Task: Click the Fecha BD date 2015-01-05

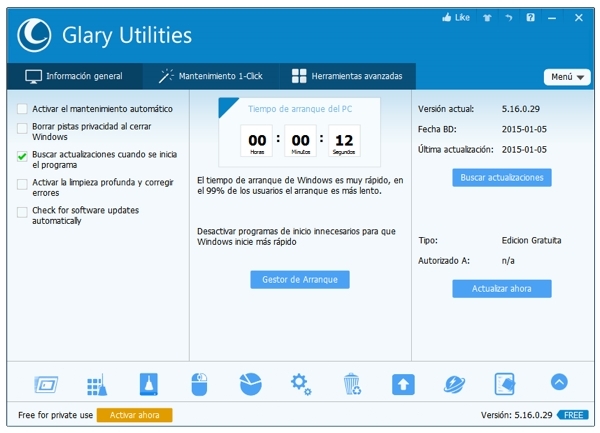Action: coord(524,129)
